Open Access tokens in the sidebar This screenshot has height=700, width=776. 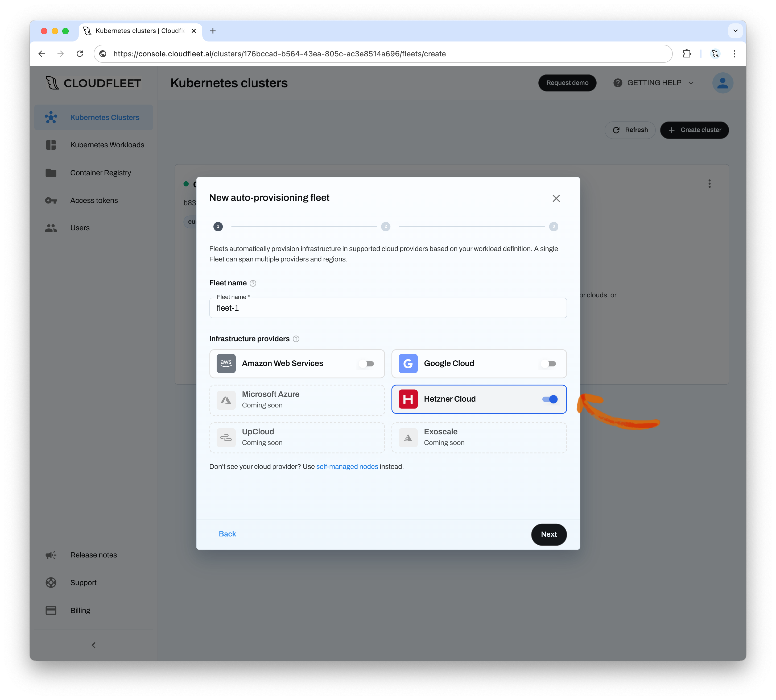pos(93,200)
